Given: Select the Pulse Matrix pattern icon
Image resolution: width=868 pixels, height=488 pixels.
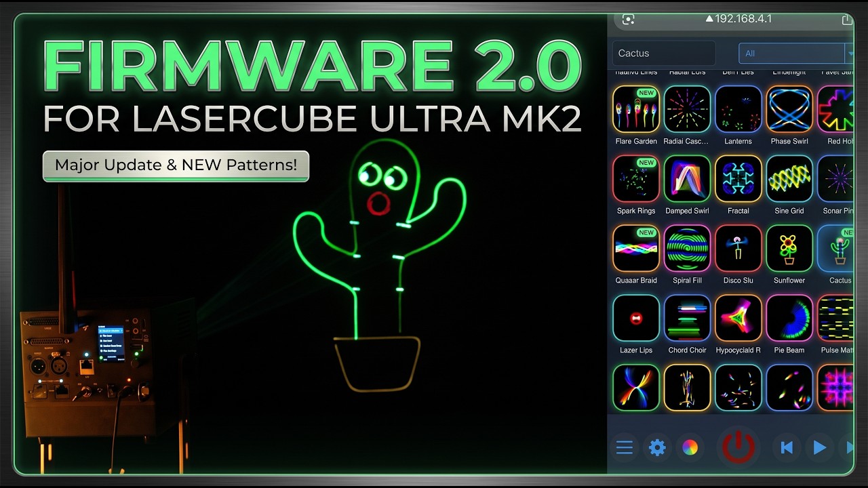Looking at the screenshot, I should pos(835,318).
